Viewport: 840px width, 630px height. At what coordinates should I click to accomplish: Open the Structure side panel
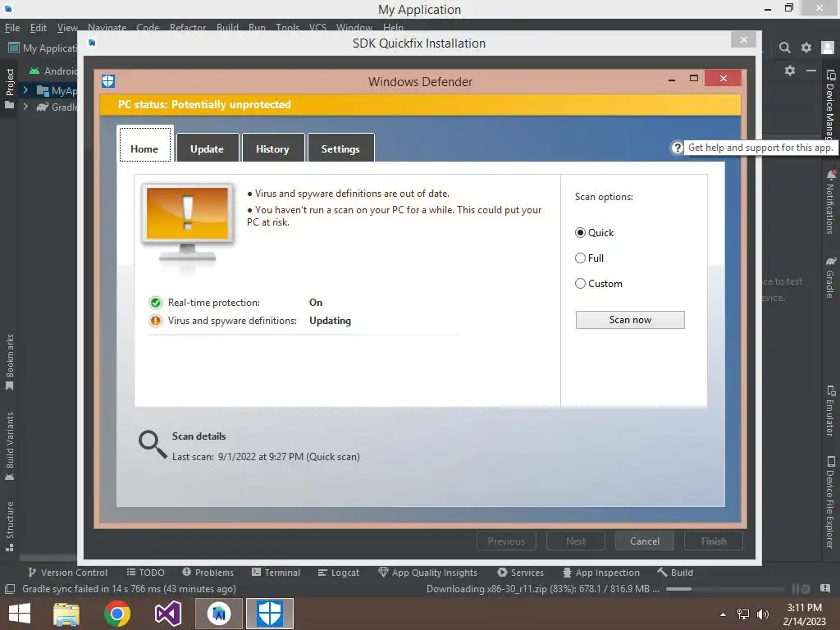pos(9,526)
